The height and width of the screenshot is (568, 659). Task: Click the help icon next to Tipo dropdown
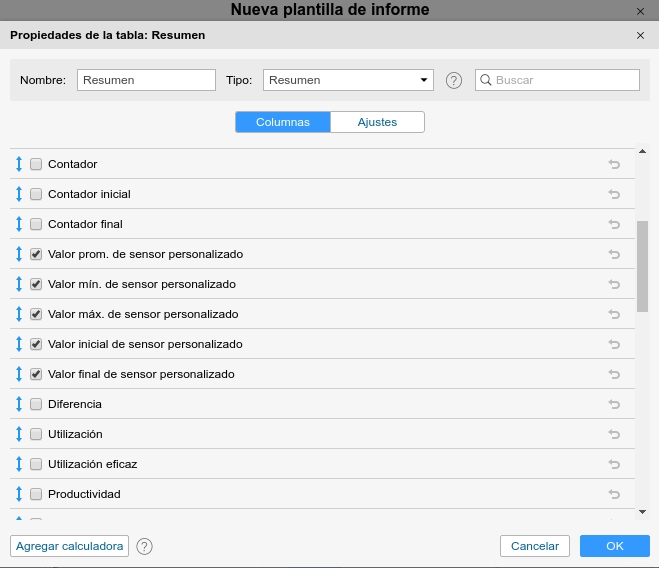coord(454,80)
